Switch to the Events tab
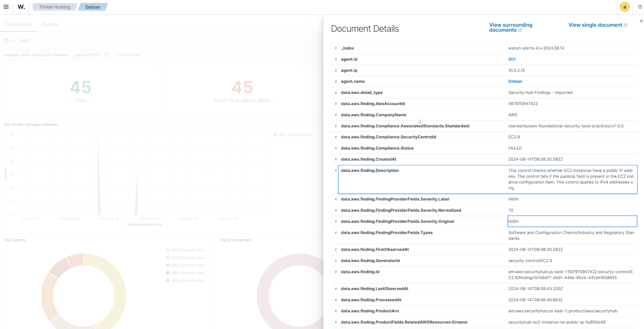 pos(50,24)
